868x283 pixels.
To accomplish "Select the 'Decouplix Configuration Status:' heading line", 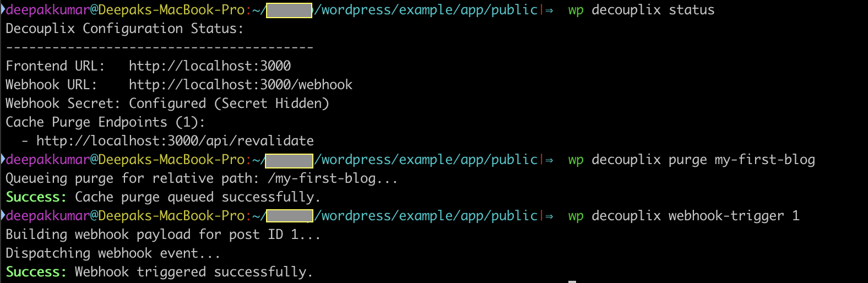I will click(x=124, y=29).
